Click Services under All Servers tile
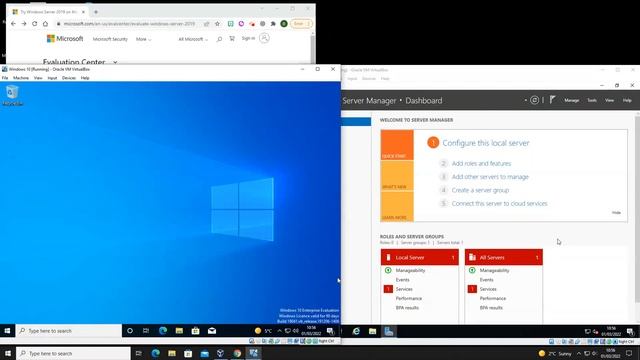640x360 pixels. click(488, 289)
